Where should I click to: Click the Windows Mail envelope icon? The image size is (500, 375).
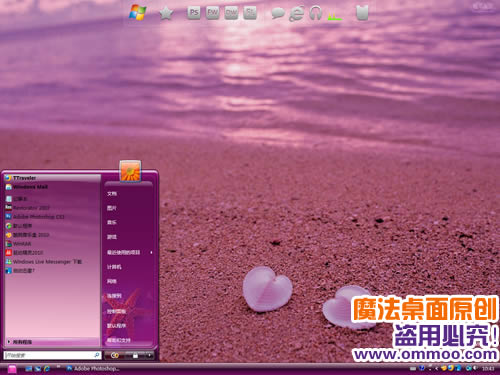click(8, 187)
